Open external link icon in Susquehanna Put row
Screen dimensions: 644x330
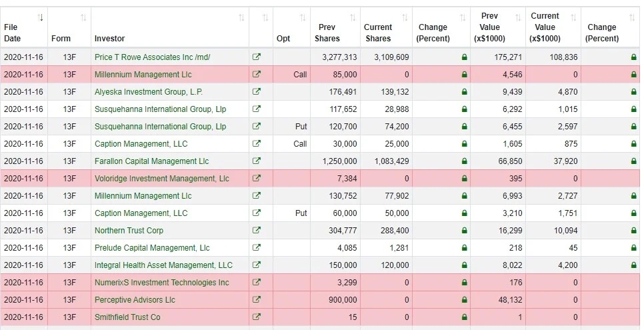tap(256, 126)
